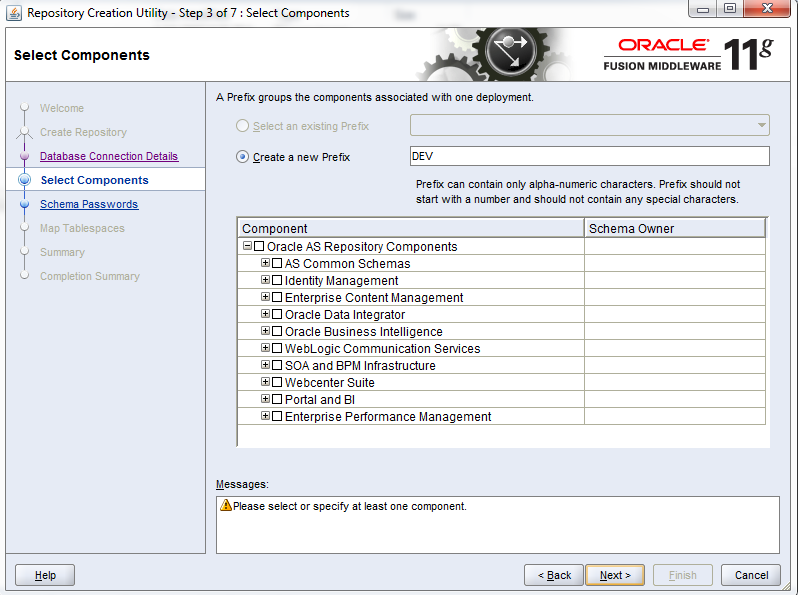Maximize the Repository Creation Utility window
Screen dimensions: 798x595
[x=730, y=9]
